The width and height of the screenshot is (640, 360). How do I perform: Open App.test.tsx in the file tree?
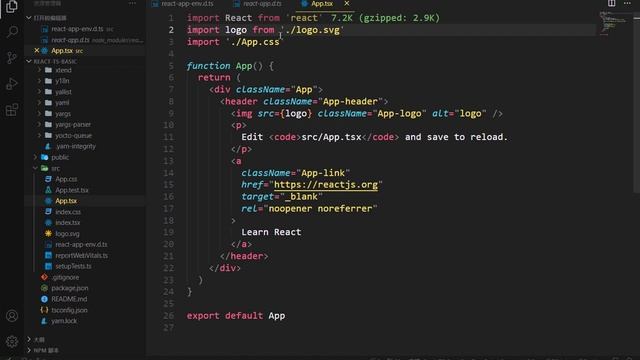pyautogui.click(x=72, y=190)
